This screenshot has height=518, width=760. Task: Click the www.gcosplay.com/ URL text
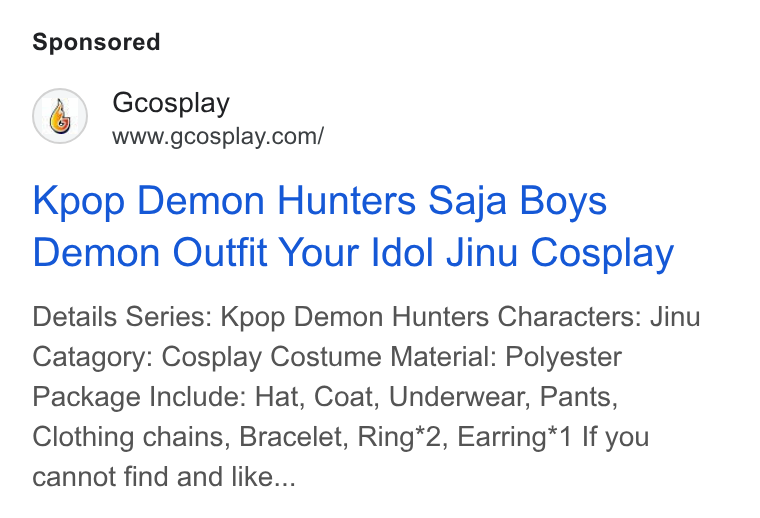tap(218, 137)
